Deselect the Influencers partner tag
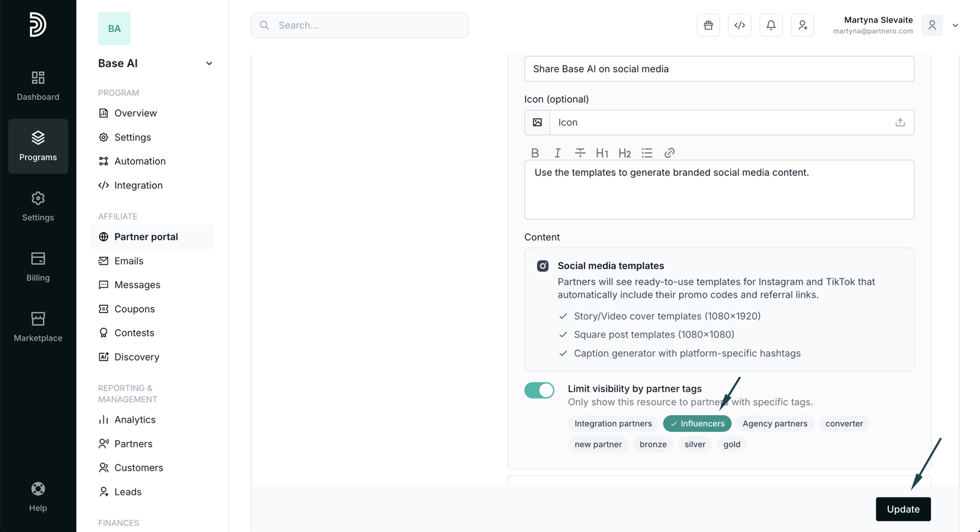This screenshot has width=980, height=532. click(697, 424)
